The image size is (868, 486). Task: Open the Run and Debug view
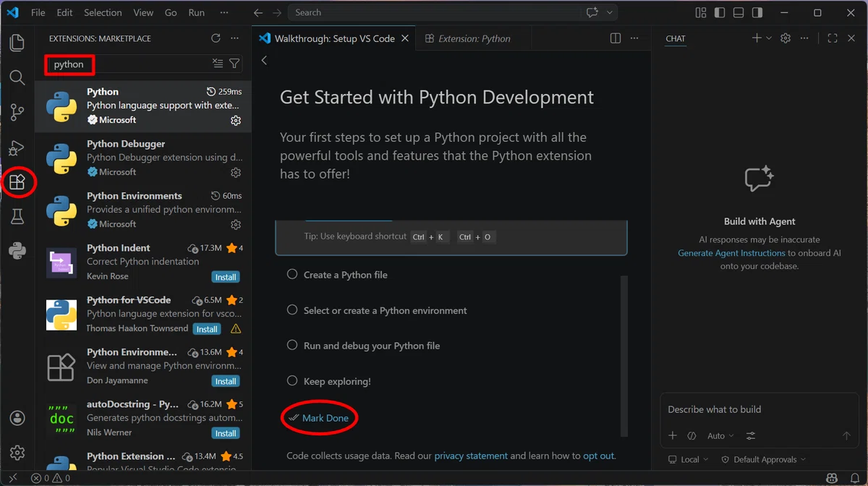tap(17, 148)
